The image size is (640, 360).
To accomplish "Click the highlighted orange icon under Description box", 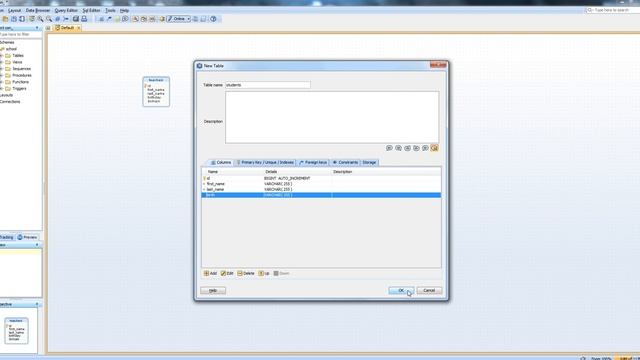I will click(434, 148).
